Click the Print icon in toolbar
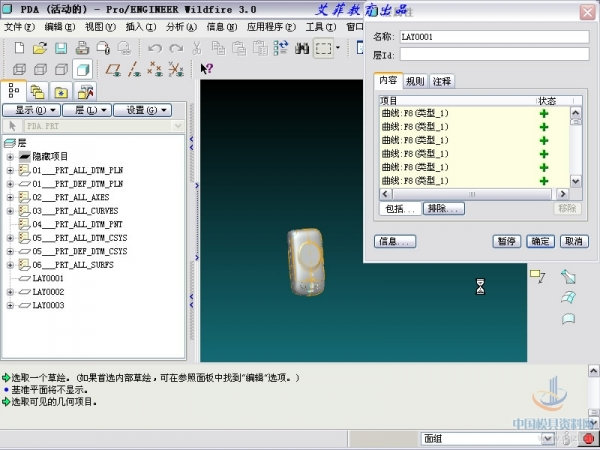 pos(81,47)
